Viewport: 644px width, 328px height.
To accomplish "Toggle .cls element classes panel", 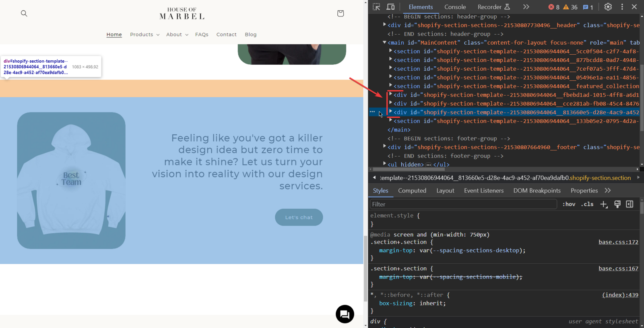I will pyautogui.click(x=587, y=204).
